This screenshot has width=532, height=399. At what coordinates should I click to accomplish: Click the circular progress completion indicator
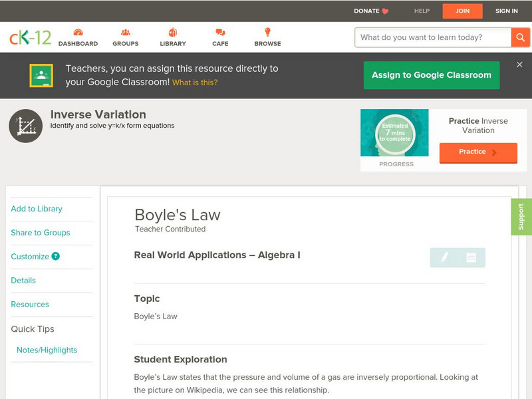click(x=395, y=132)
